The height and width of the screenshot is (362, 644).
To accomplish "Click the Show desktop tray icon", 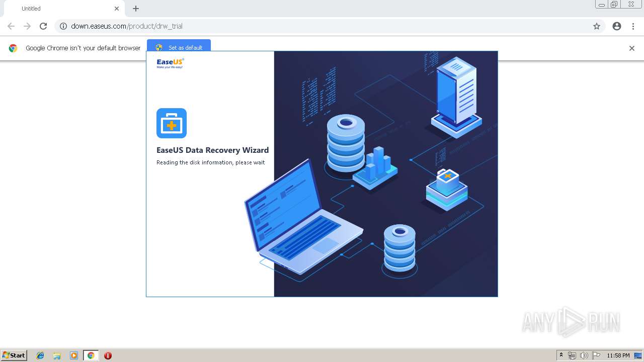I will 638,355.
